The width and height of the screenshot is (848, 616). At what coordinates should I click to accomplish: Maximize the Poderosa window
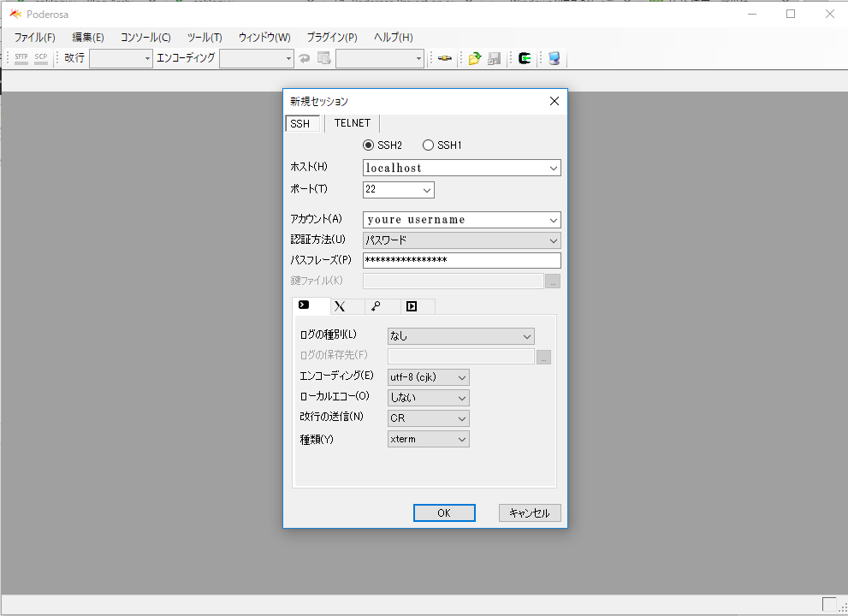(791, 14)
